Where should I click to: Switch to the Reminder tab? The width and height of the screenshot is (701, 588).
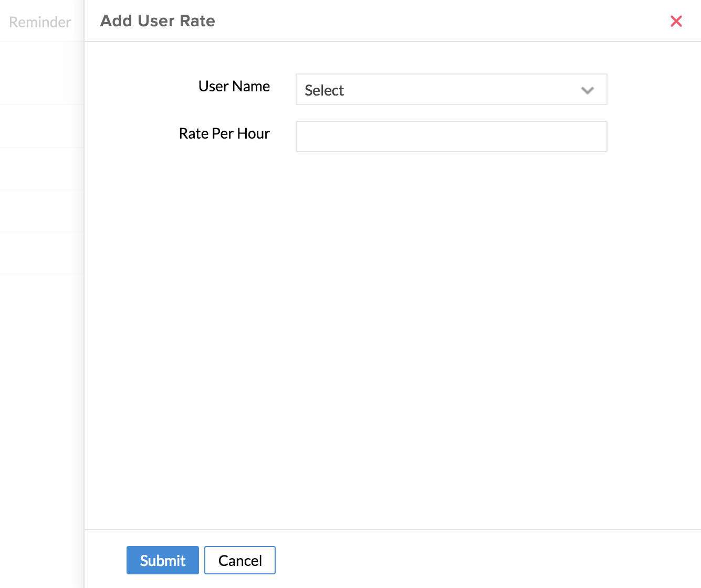(x=40, y=22)
